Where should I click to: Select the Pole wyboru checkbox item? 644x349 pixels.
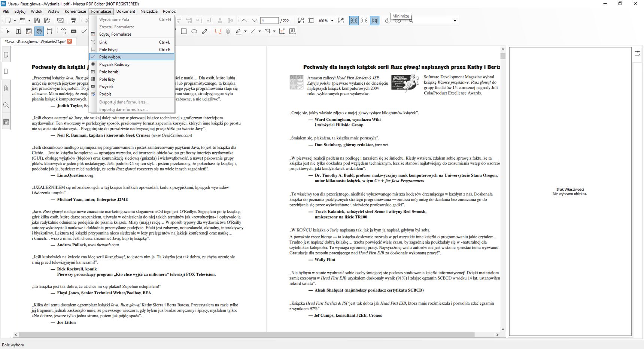tap(132, 57)
